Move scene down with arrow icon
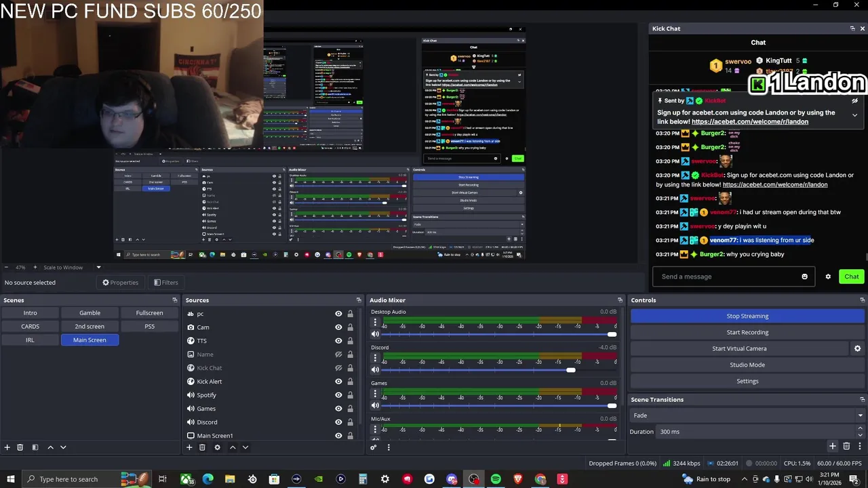Viewport: 868px width, 488px height. [x=63, y=447]
